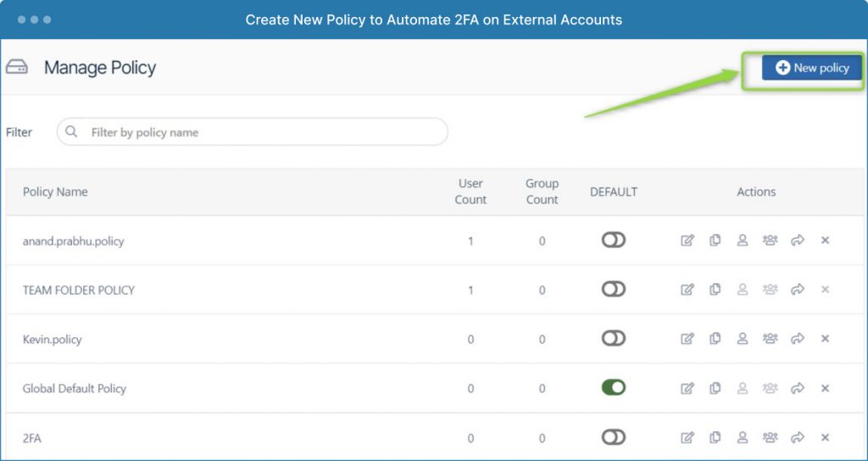Click the Group Count column header
Screen dimensions: 868x461
click(x=542, y=192)
